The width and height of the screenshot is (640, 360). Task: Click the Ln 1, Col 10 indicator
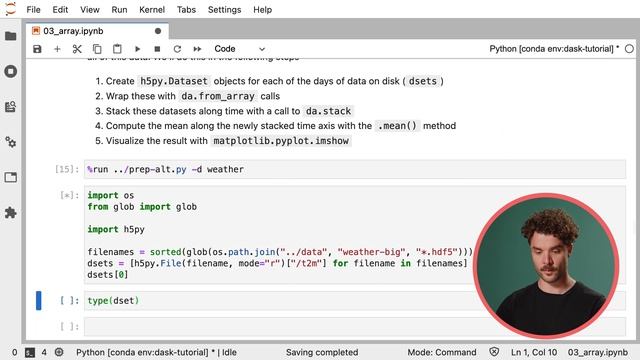[534, 352]
